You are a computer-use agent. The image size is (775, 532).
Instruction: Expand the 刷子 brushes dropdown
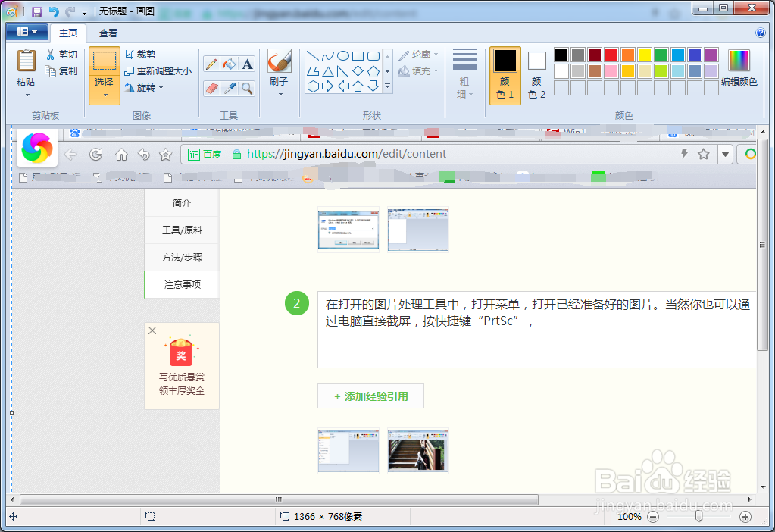pos(280,92)
